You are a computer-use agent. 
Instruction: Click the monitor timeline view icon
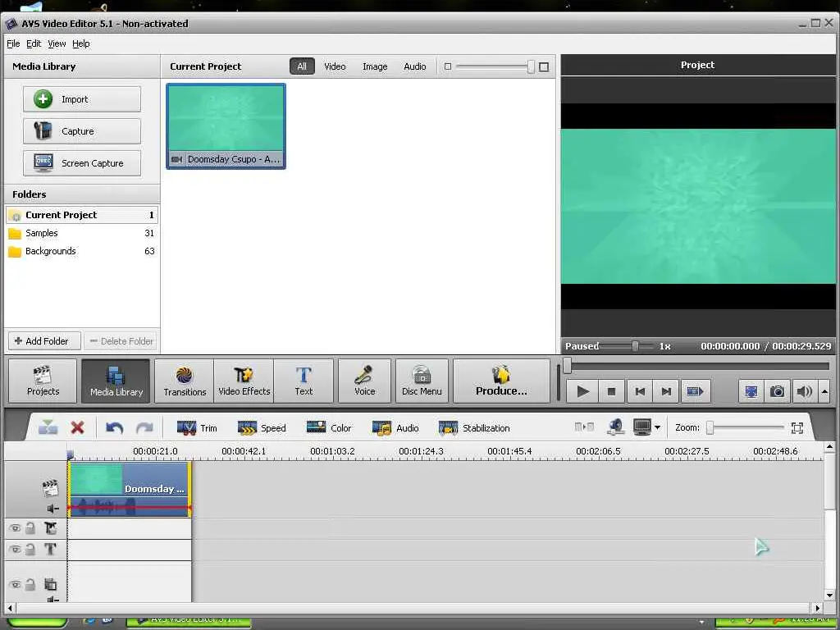pos(641,427)
